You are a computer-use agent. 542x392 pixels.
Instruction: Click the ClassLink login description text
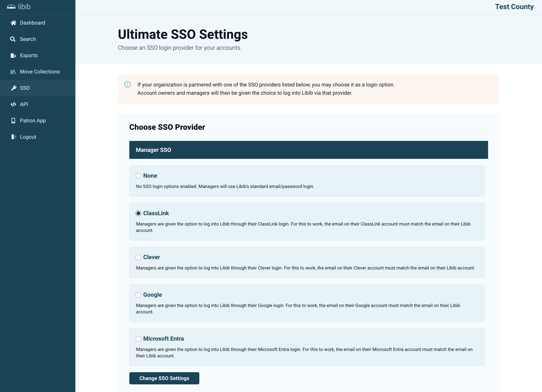click(303, 227)
